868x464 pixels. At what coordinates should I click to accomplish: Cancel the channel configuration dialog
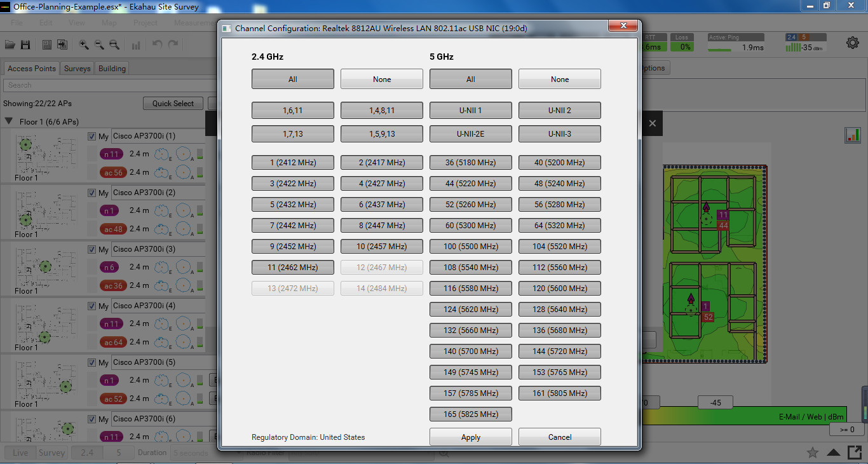(560, 437)
